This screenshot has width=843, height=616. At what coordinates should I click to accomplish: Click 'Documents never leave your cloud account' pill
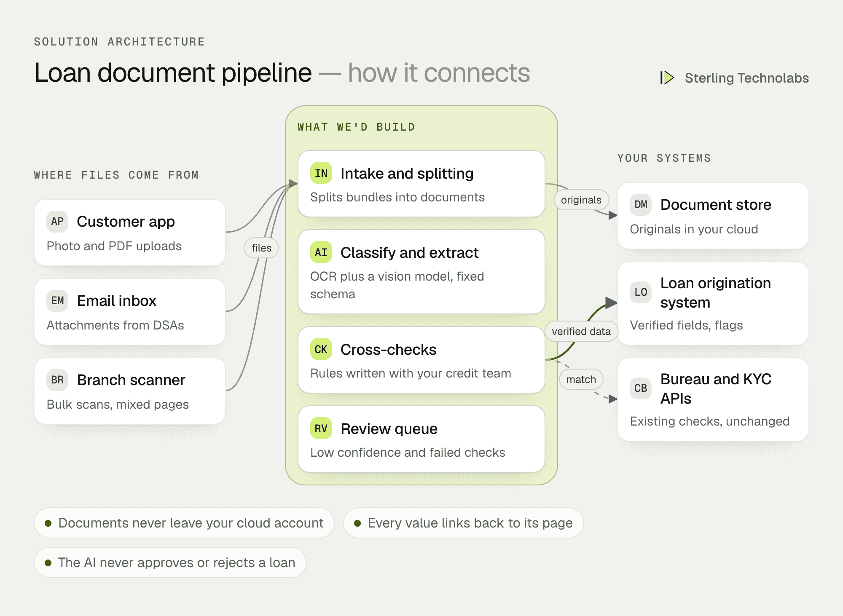pos(184,523)
